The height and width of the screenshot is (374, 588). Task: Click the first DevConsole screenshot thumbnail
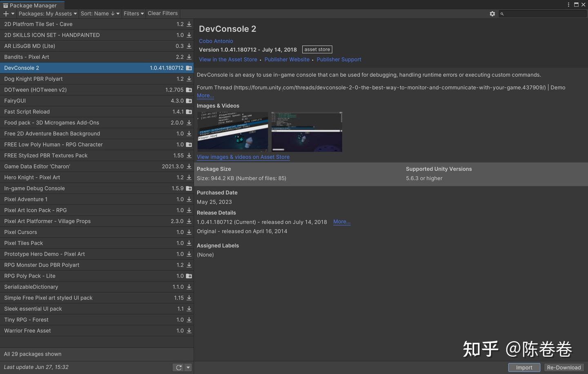pyautogui.click(x=233, y=132)
